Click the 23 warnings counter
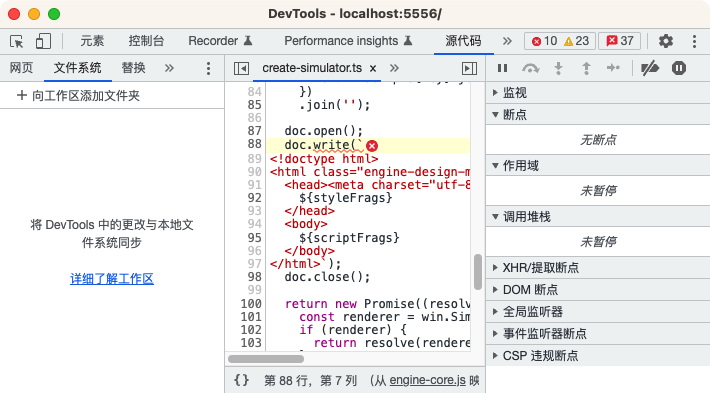Screen dimensions: 710x393 tap(576, 41)
